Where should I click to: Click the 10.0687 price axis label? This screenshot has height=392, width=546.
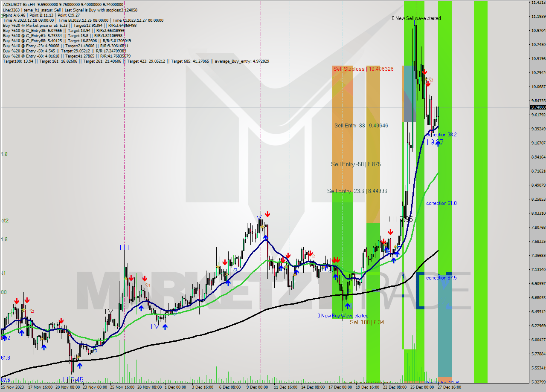click(x=538, y=87)
